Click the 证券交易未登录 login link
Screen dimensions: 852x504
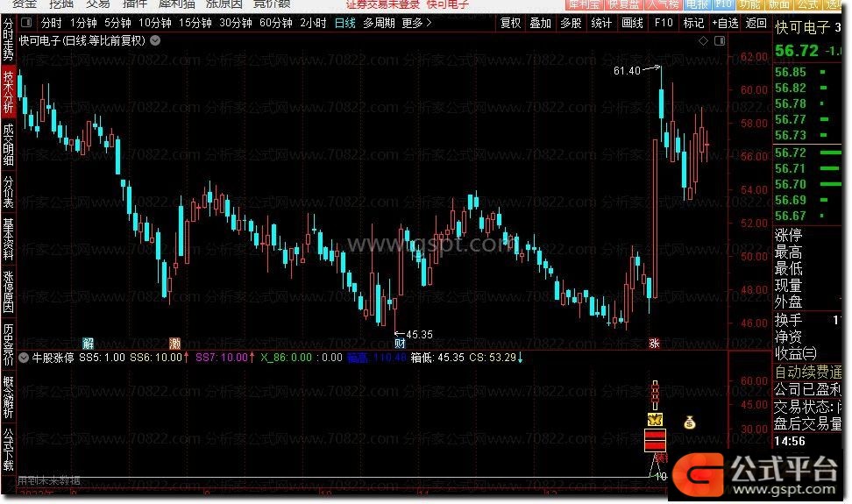pos(383,4)
